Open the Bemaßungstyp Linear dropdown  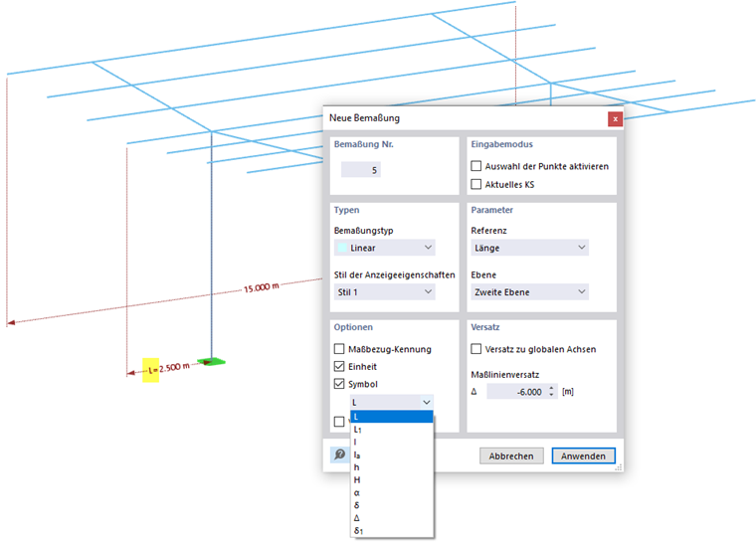384,248
